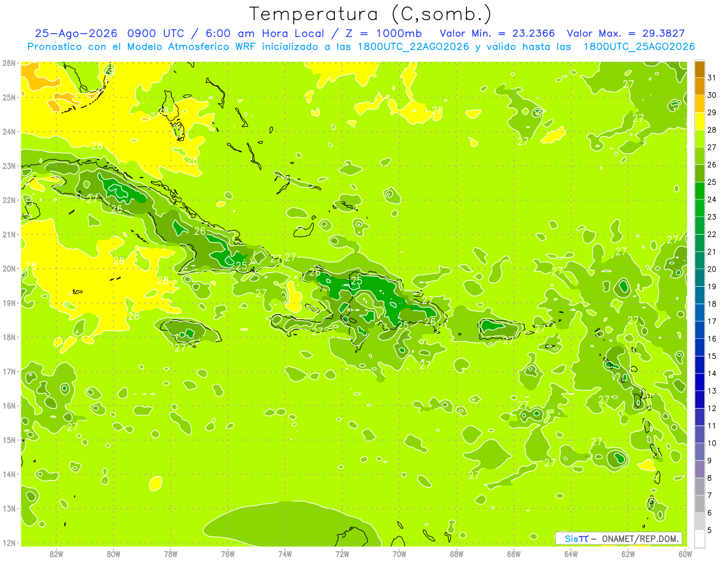This screenshot has height=562, width=728.
Task: Click the dark blue colorbar segment between 13 and 14
Action: tap(699, 382)
